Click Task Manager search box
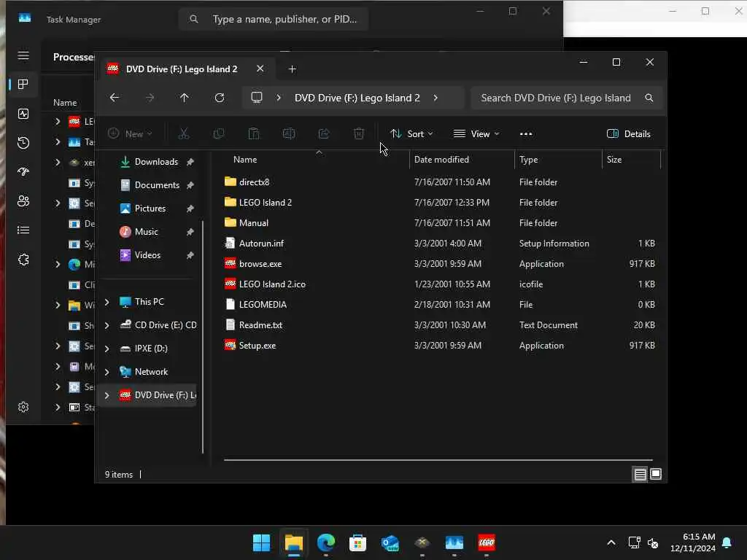The image size is (747, 560). (274, 19)
